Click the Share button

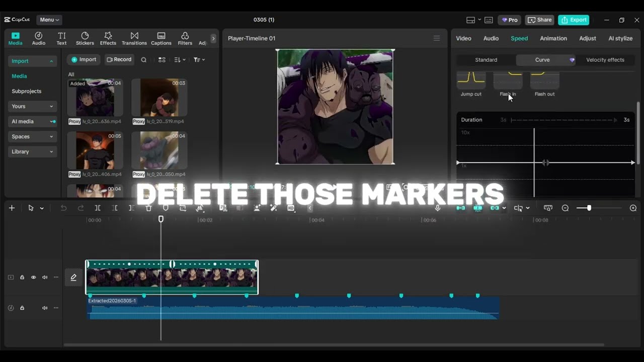tap(539, 20)
